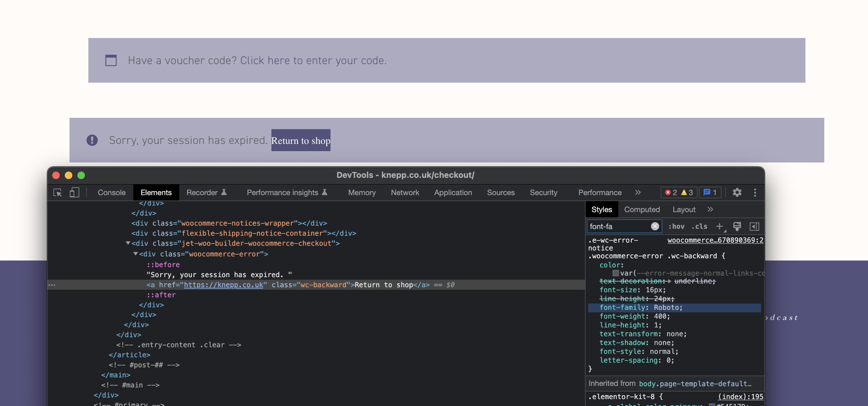View the 2 console errors badge
Viewport: 868px width, 406px height.
(x=671, y=193)
